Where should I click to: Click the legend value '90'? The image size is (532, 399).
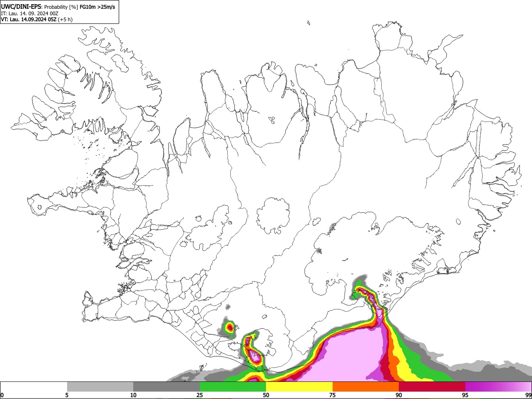399,395
